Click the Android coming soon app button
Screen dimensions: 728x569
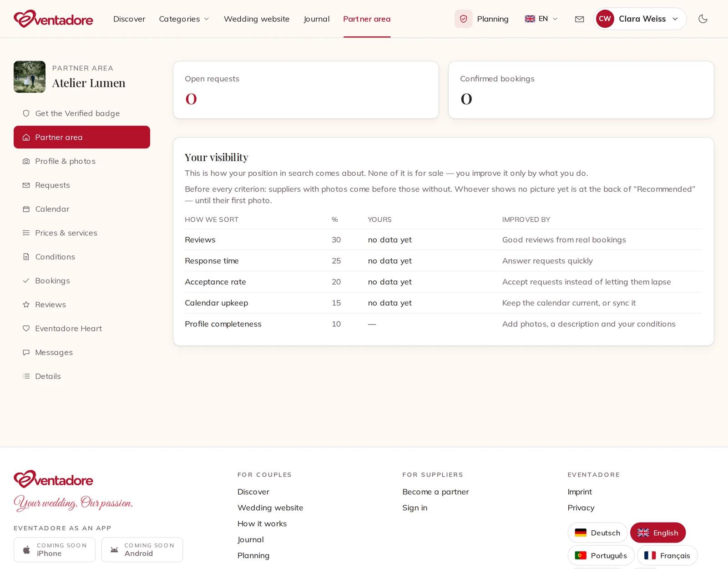[x=142, y=549]
